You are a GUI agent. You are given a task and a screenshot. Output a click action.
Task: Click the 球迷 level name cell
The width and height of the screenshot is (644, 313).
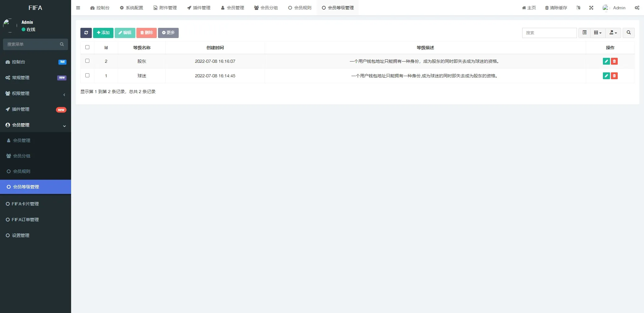pos(142,76)
